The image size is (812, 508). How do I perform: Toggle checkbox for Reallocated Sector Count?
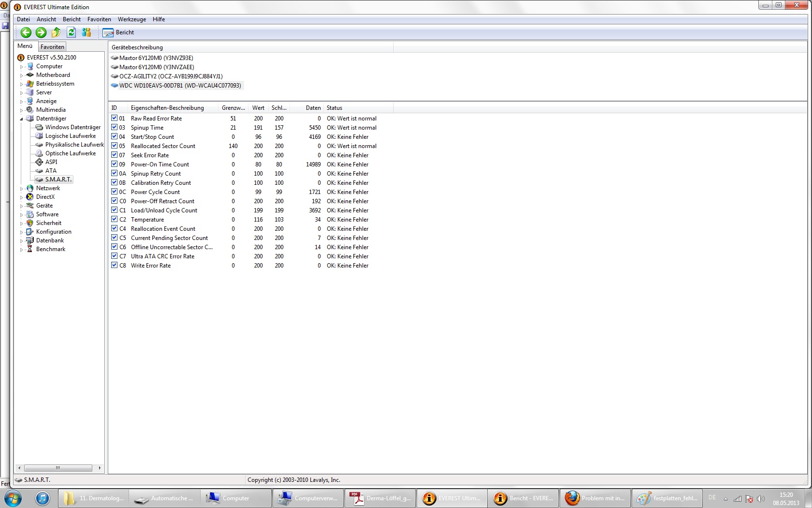[x=115, y=146]
